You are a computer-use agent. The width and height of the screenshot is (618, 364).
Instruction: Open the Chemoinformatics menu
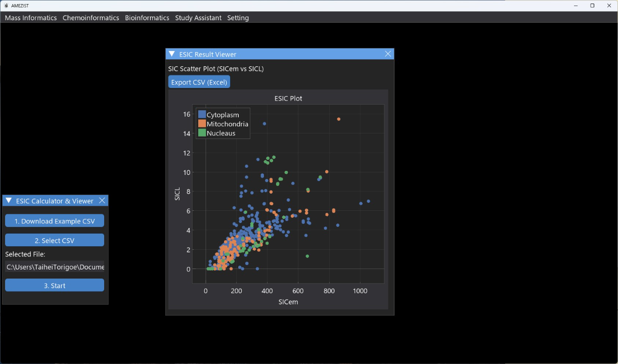(91, 18)
